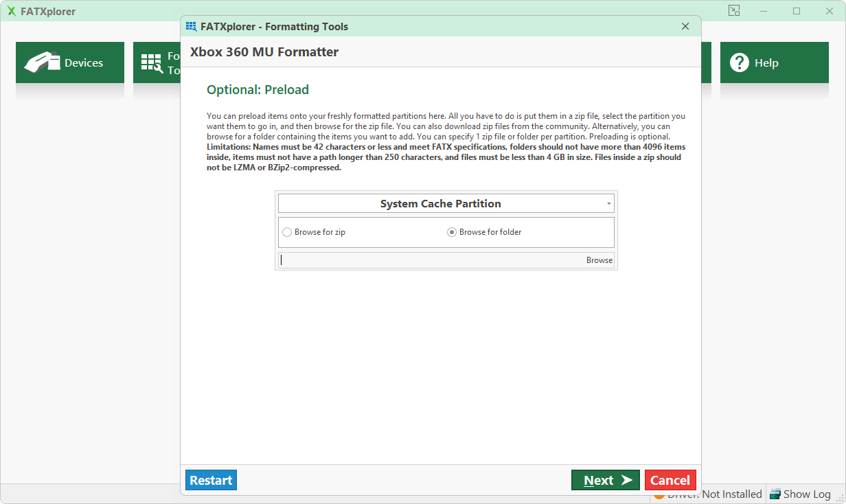Click Browse to pick a preload source

coord(599,260)
